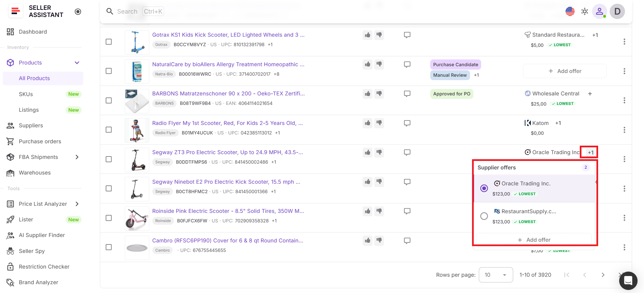Thumbs down the Segway ZT3 Pro product
The width and height of the screenshot is (644, 293).
click(379, 152)
